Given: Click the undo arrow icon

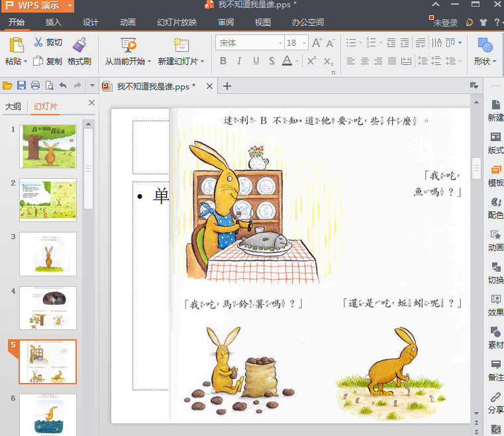Looking at the screenshot, I should (x=63, y=85).
